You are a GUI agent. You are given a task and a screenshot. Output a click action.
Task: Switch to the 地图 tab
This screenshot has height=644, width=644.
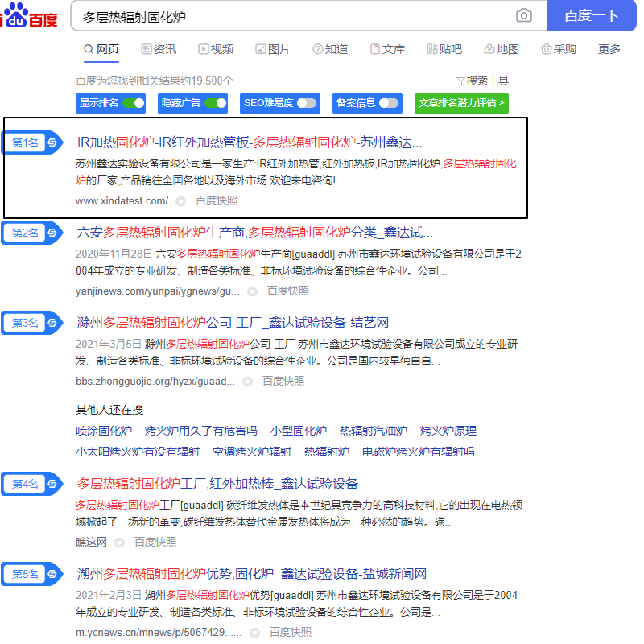pyautogui.click(x=501, y=49)
